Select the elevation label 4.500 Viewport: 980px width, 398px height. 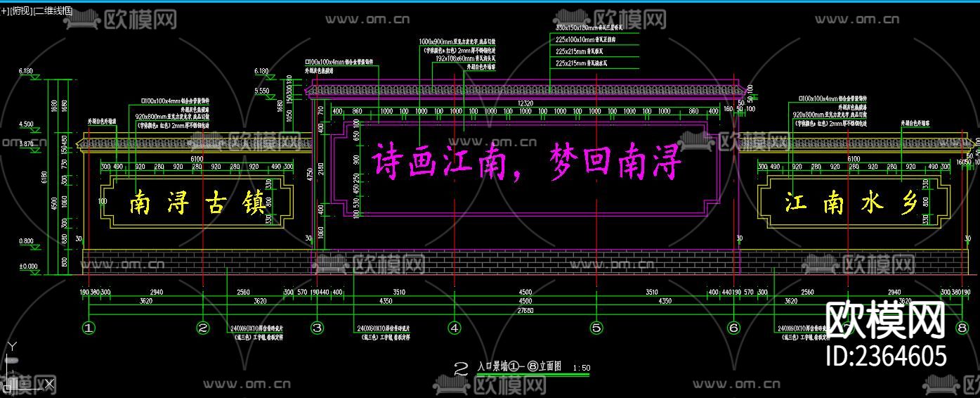27,124
